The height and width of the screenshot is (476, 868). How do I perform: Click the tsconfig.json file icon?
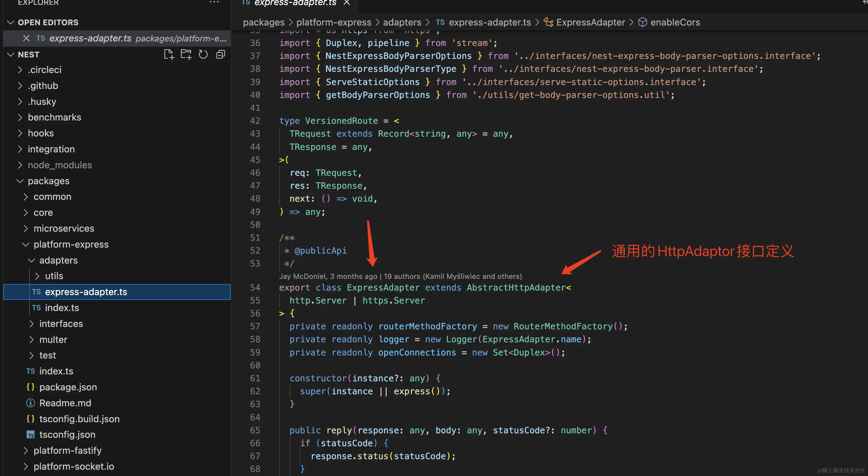point(31,435)
